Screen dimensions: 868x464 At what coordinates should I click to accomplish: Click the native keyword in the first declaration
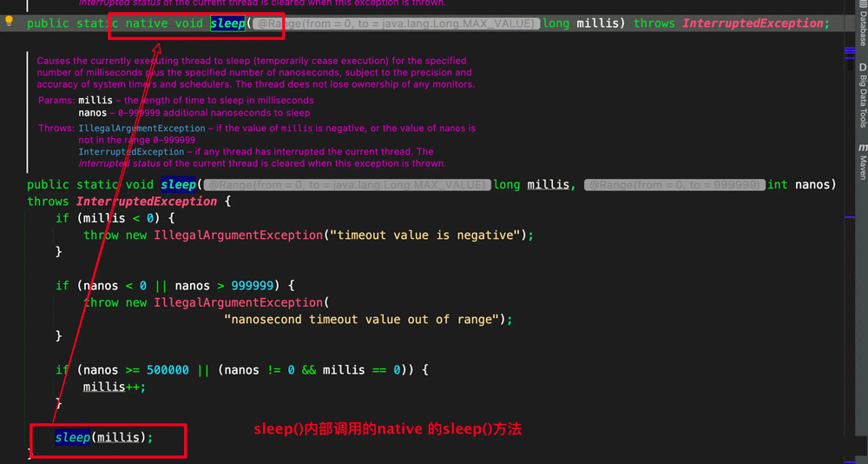click(147, 23)
